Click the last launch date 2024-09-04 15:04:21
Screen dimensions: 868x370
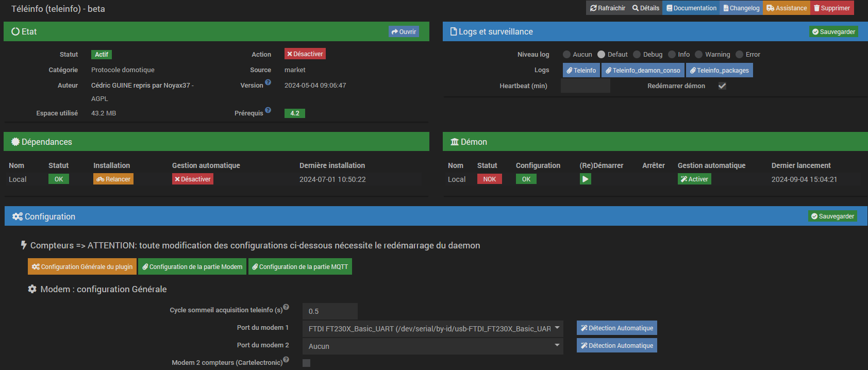point(804,179)
